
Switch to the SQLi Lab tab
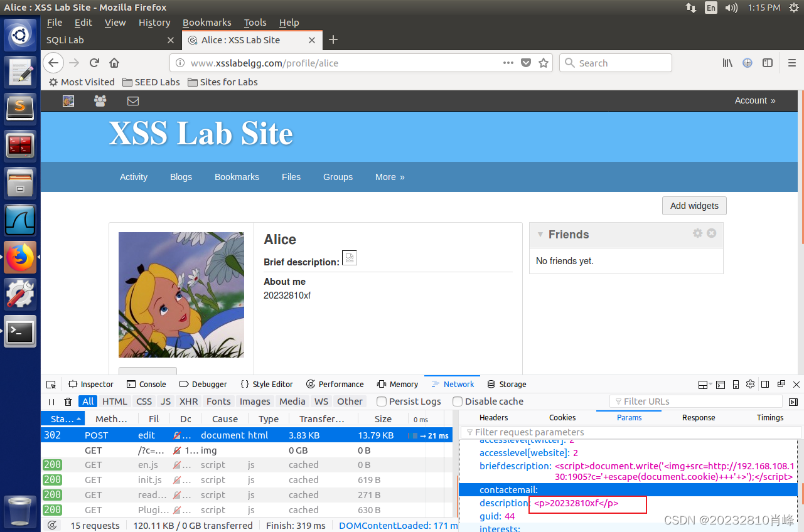click(110, 40)
